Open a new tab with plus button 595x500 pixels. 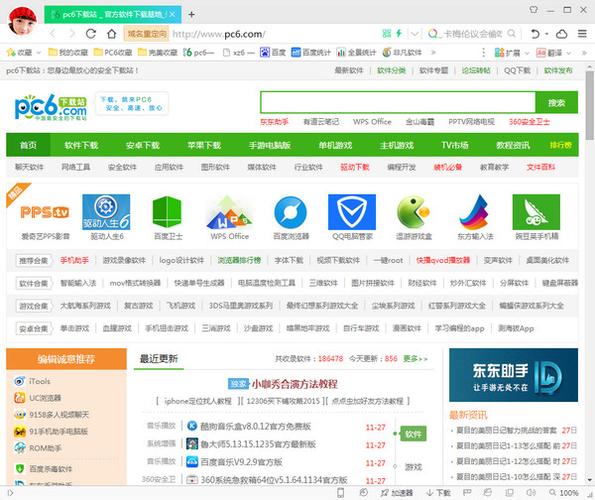[x=192, y=14]
